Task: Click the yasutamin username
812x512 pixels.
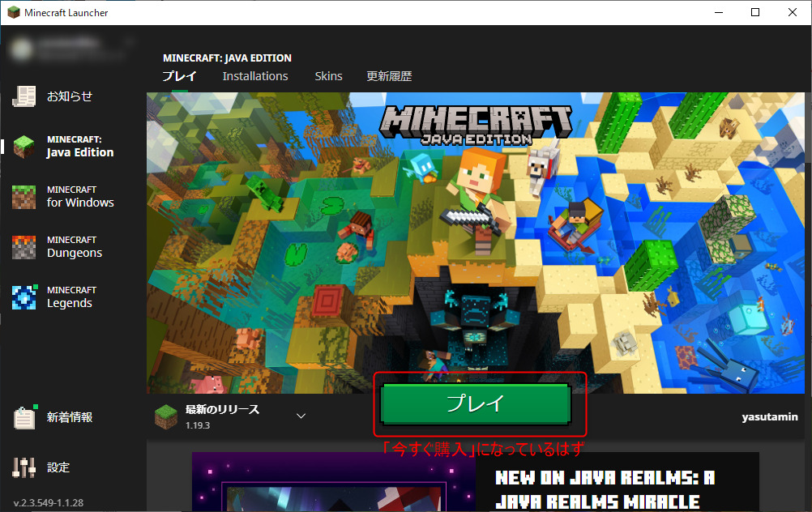Action: [770, 416]
